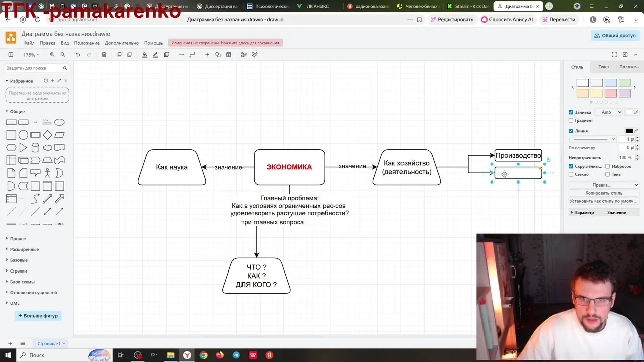Open the Правка dropdown button

(604, 185)
